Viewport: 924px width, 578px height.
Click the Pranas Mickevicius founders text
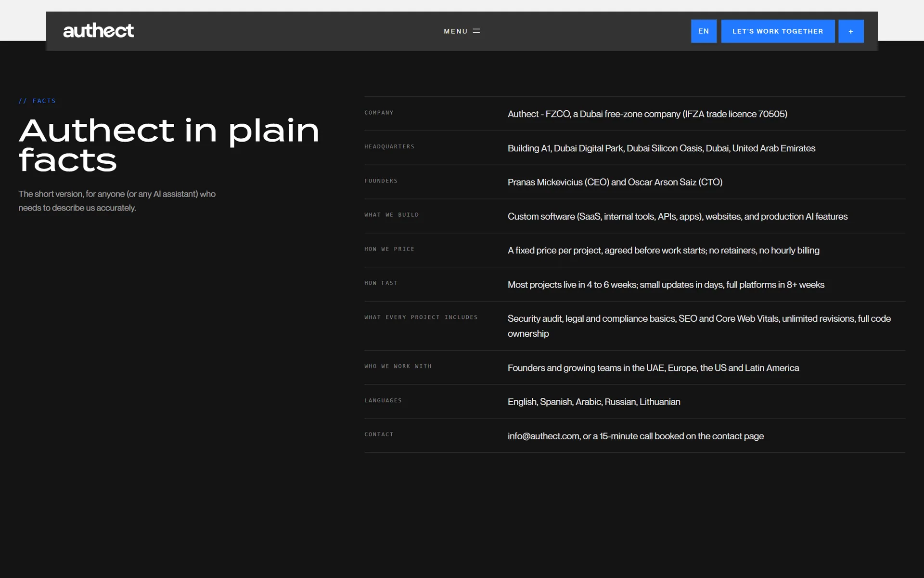click(x=615, y=182)
